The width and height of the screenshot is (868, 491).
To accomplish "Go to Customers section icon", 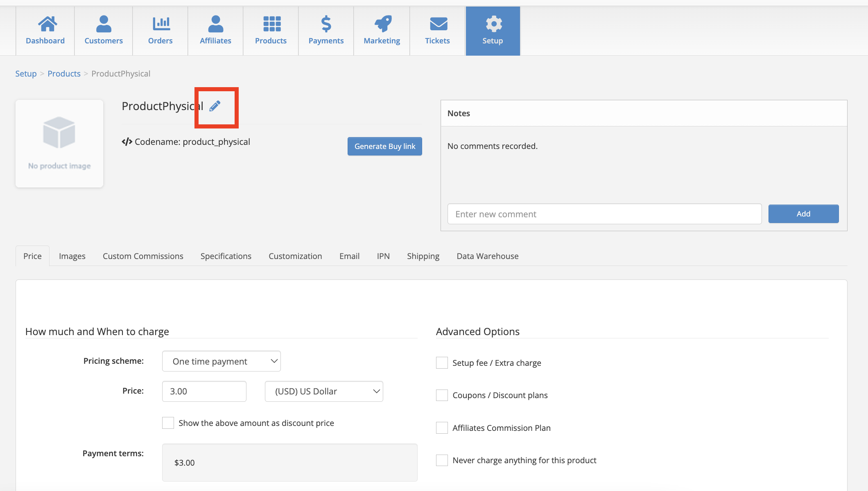I will coord(104,24).
